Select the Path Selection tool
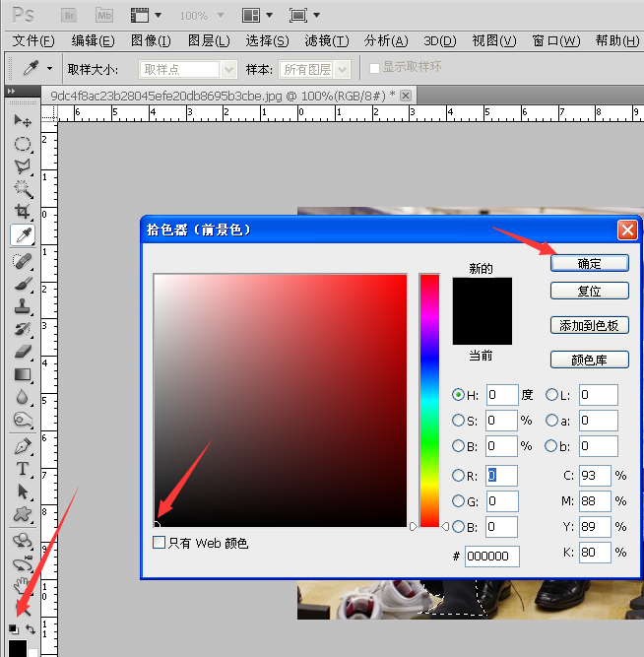This screenshot has height=657, width=644. pos(23,492)
